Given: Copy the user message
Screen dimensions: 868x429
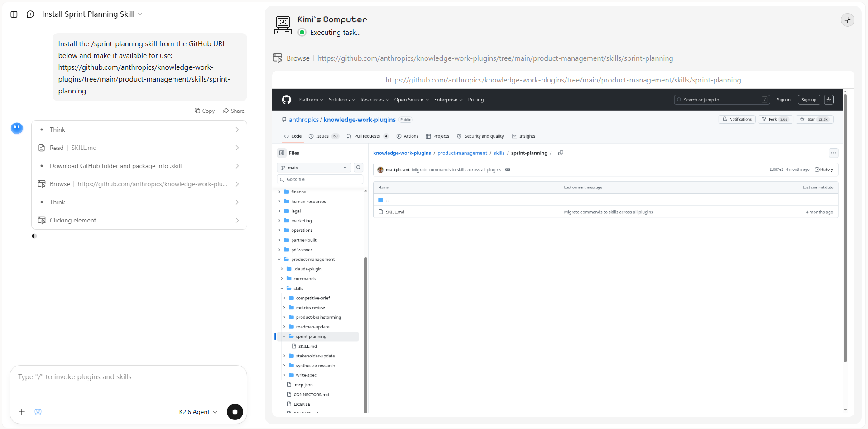Looking at the screenshot, I should pyautogui.click(x=205, y=111).
